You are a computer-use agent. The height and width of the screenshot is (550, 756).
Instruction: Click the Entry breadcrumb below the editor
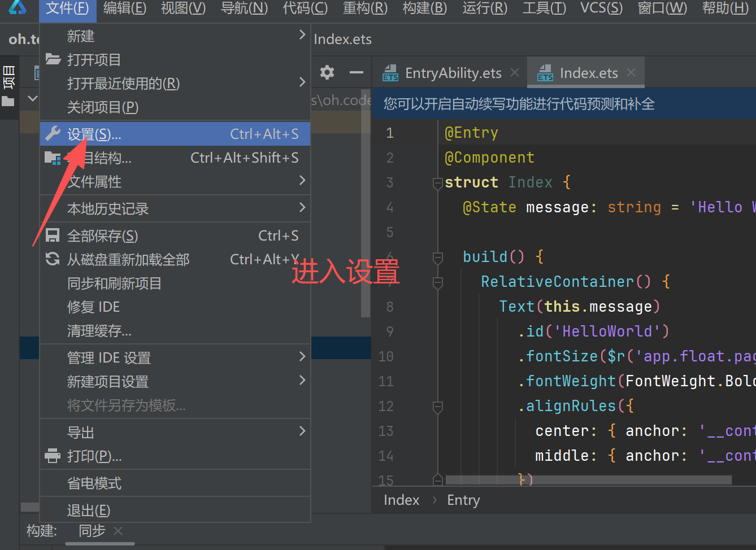pos(463,500)
